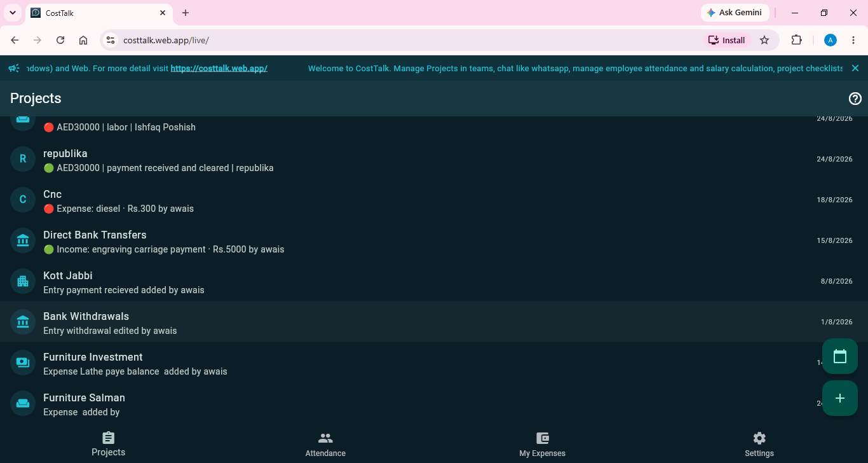This screenshot has width=868, height=463.
Task: Click the Furniture Salman sofa icon
Action: coord(23,403)
